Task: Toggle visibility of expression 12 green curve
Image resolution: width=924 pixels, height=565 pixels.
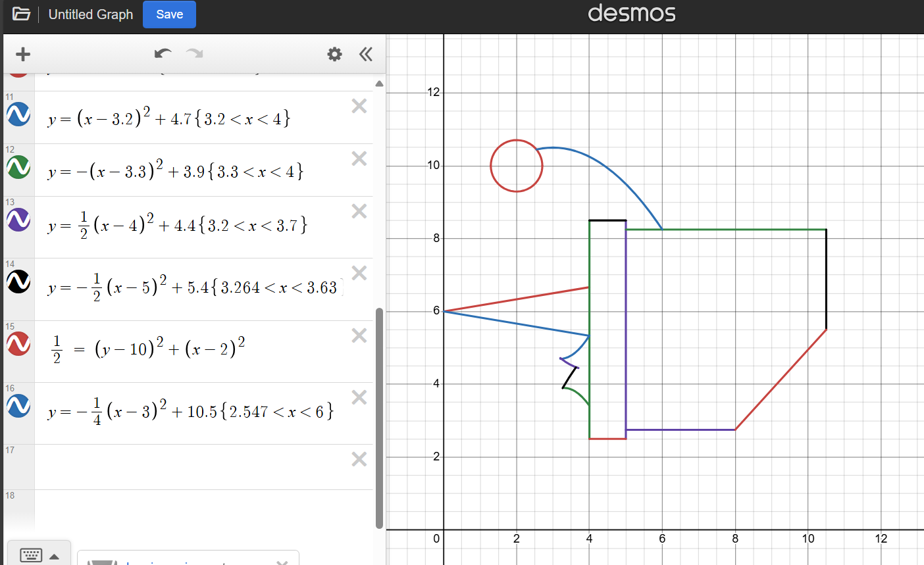Action: coord(18,167)
